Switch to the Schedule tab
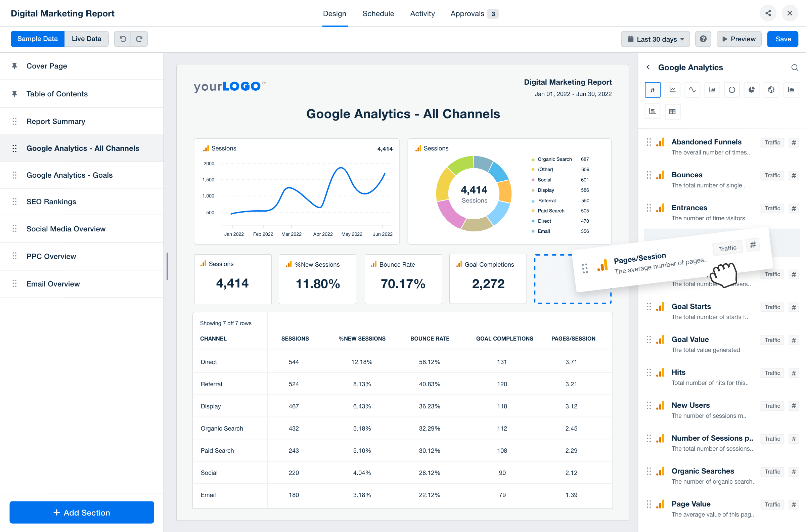This screenshot has width=806, height=532. 379,13
